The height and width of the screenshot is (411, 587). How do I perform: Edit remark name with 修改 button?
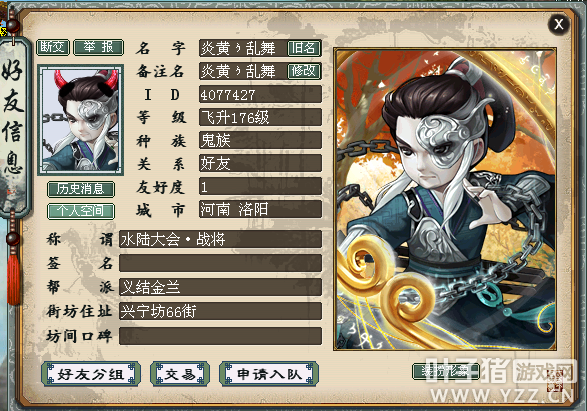[304, 71]
